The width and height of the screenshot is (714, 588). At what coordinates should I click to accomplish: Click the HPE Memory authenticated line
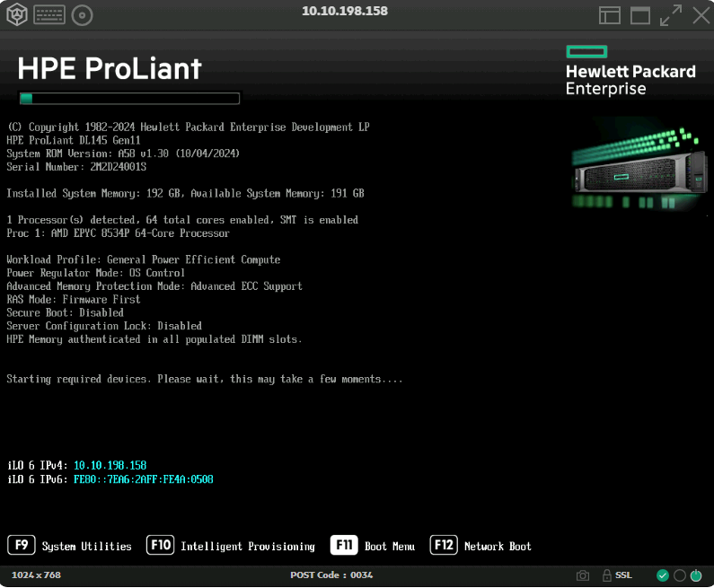[154, 339]
